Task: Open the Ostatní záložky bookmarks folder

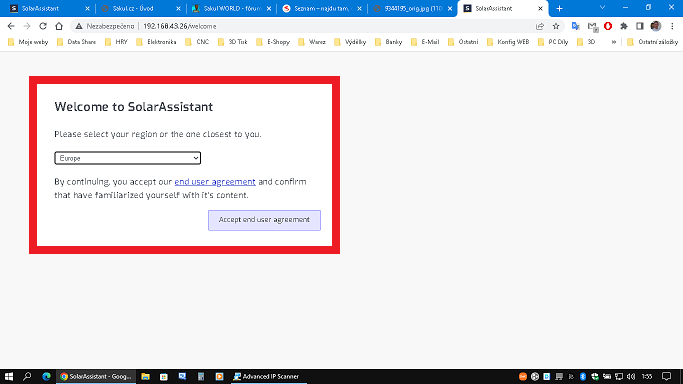Action: (653, 42)
